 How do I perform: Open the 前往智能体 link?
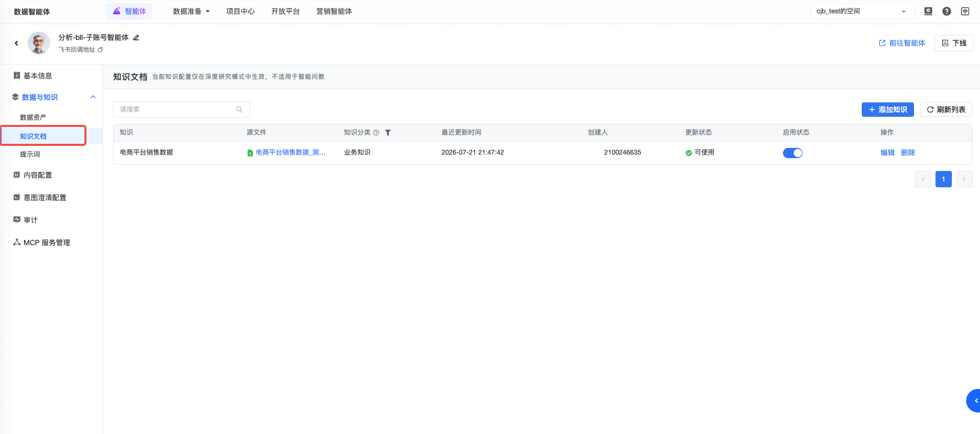[902, 43]
